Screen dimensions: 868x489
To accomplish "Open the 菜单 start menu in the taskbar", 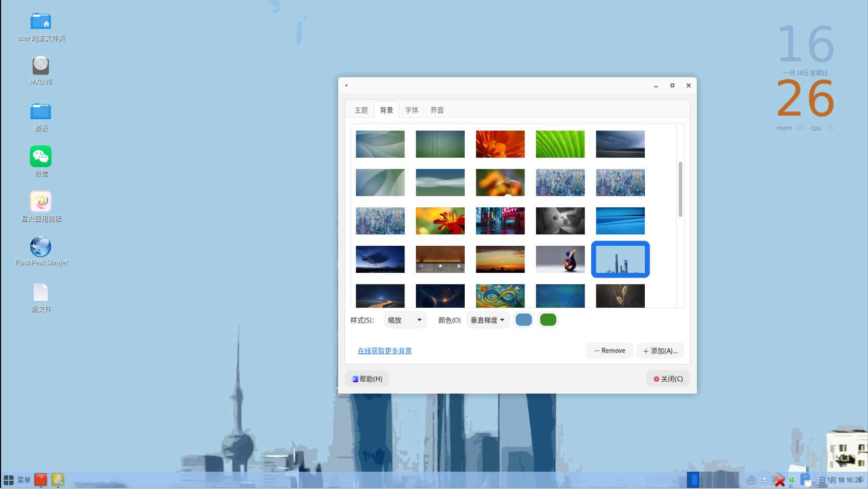I will pyautogui.click(x=17, y=480).
